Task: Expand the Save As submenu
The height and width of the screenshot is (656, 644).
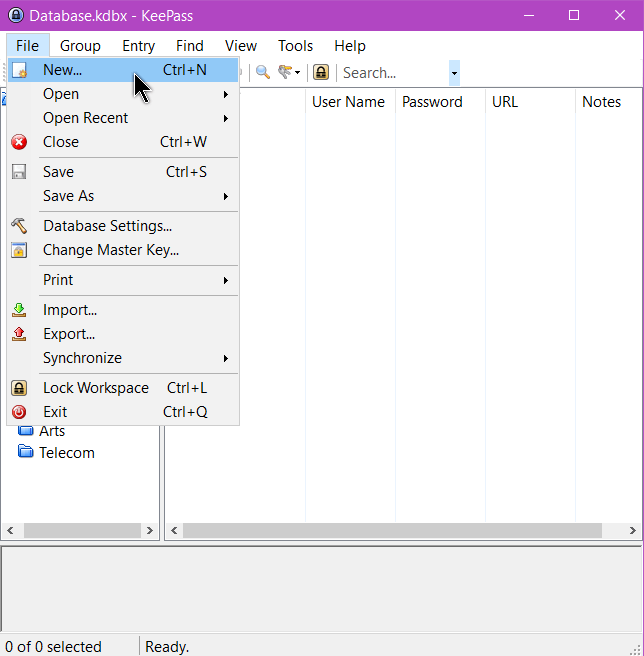Action: [x=123, y=196]
